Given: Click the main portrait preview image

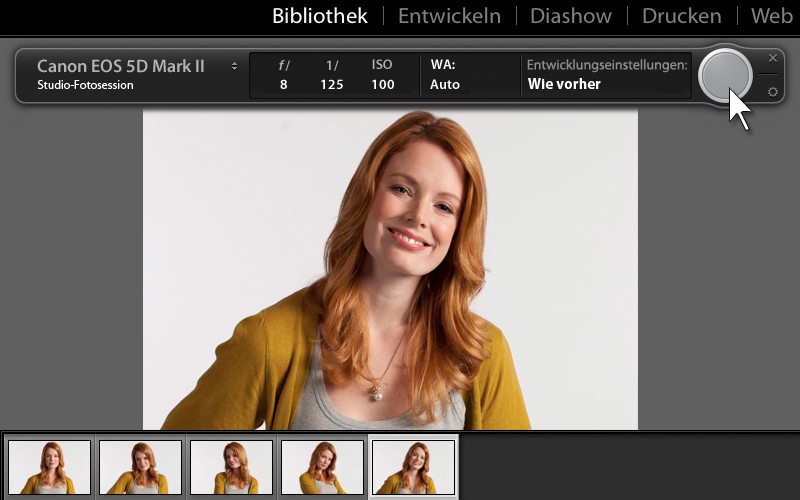Looking at the screenshot, I should [390, 270].
